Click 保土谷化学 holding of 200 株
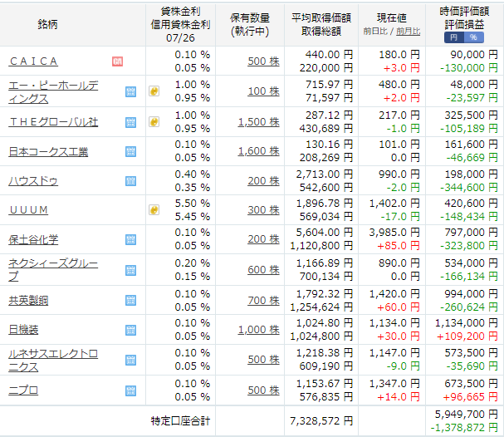Viewport: 504px width, 437px height. pos(263,239)
